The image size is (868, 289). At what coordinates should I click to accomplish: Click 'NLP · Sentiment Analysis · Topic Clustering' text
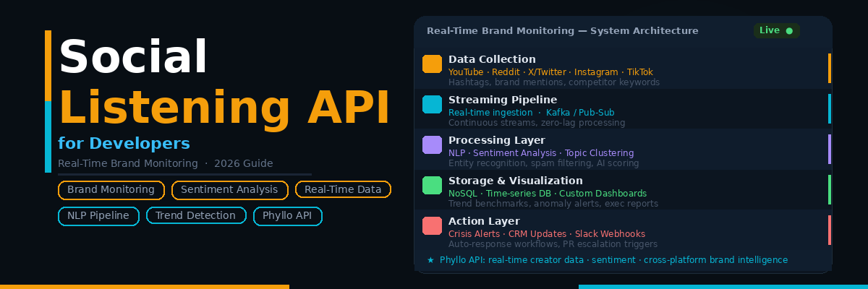541,153
